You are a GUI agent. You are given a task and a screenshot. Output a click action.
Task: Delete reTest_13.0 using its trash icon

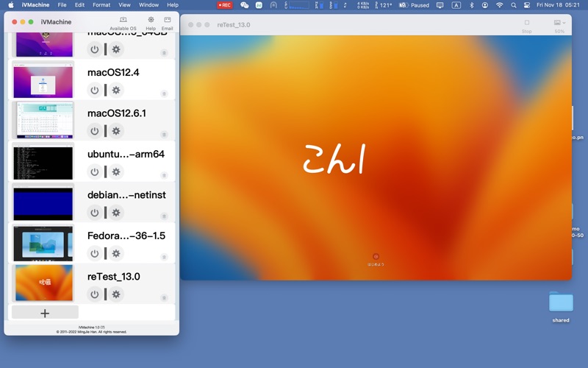(164, 298)
